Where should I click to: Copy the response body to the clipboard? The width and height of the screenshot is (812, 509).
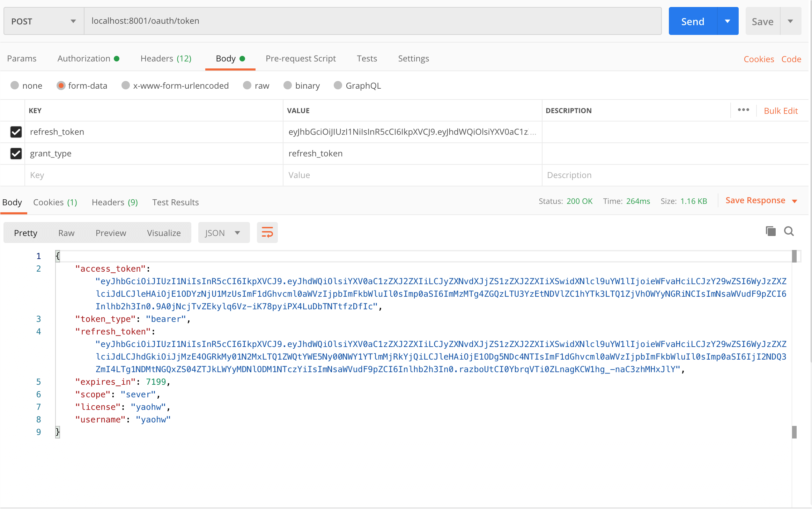tap(770, 231)
